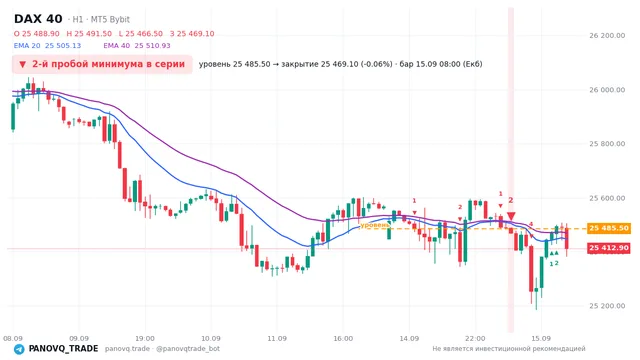Select the 'EMA 20 25 505.13' legend entry

point(47,46)
